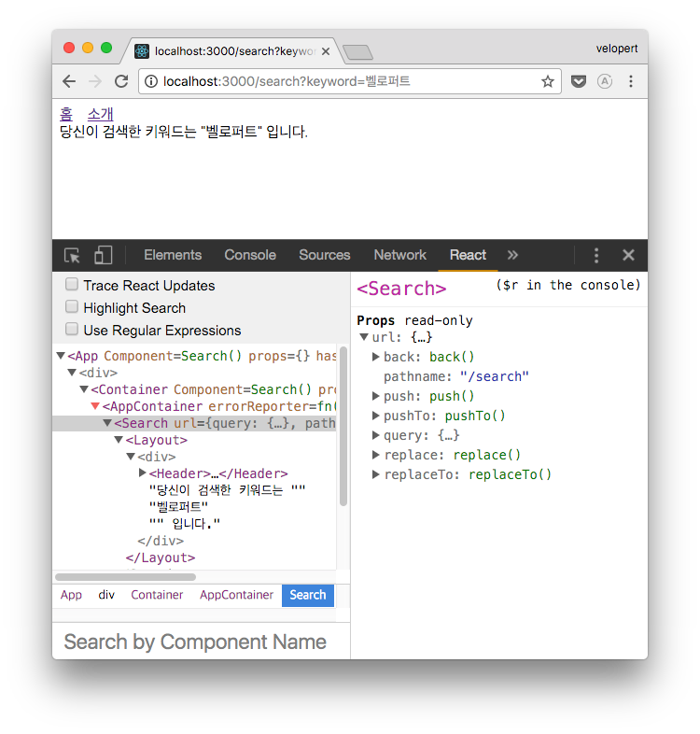Screen dimensions: 700x734
Task: Enable Trace React Updates checkbox
Action: point(72,285)
